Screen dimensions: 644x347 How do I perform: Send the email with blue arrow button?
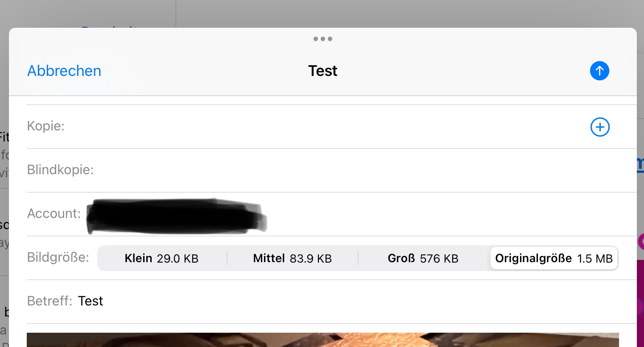coord(599,71)
